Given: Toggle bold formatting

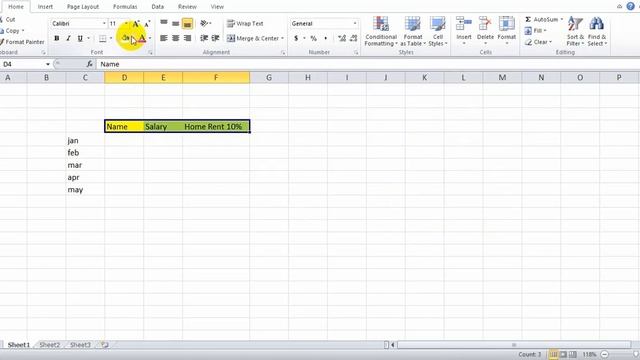Looking at the screenshot, I should coord(57,38).
